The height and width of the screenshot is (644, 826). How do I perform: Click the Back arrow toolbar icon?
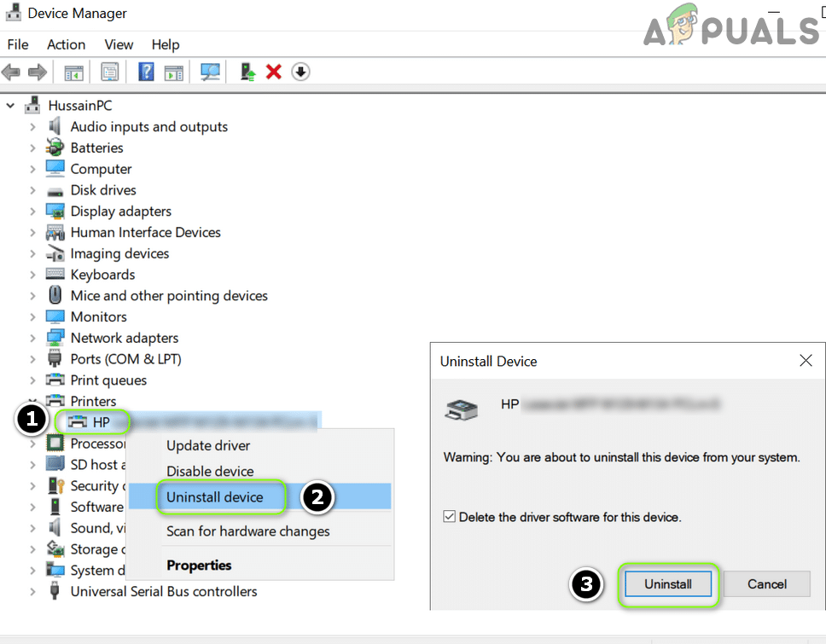click(x=11, y=72)
